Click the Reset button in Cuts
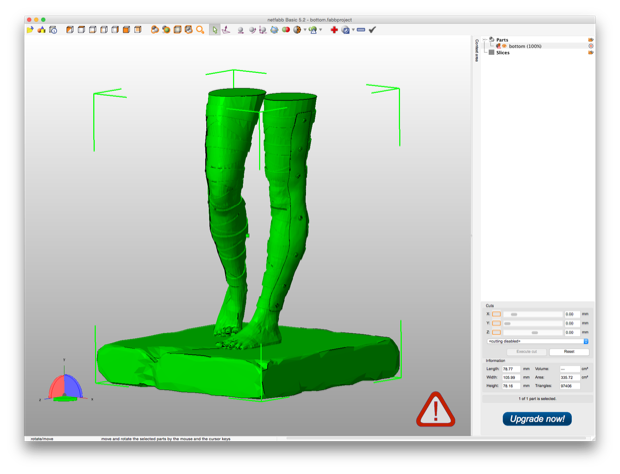 coord(569,351)
